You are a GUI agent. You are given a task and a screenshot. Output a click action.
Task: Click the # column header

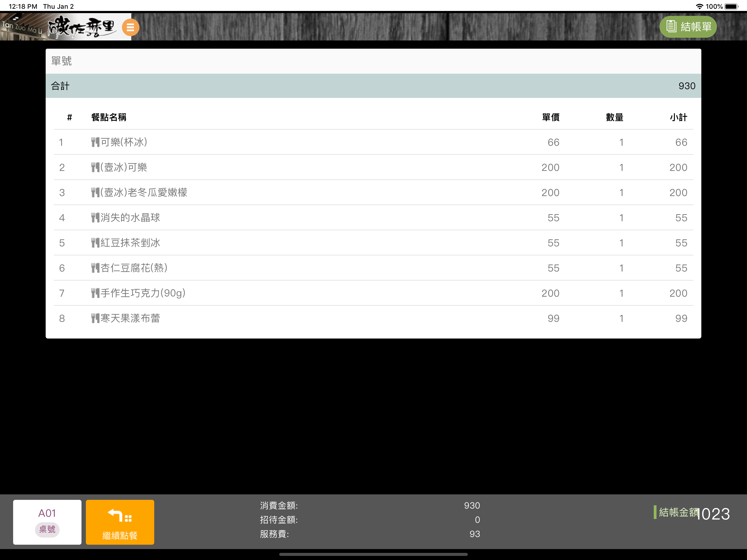69,117
